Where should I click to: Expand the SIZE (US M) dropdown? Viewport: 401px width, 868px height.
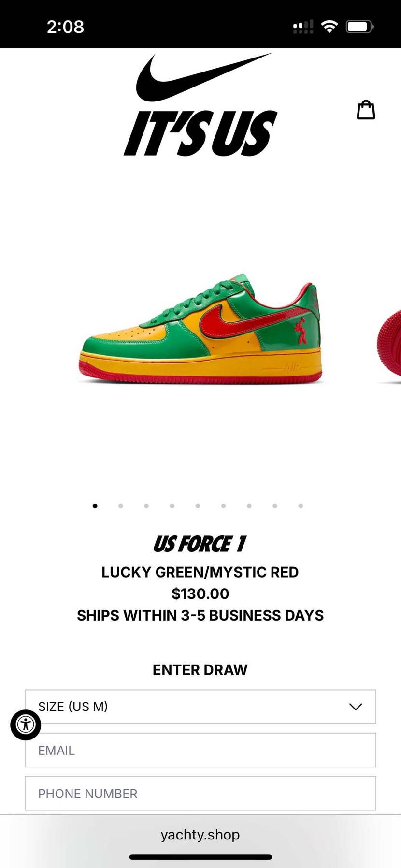[x=200, y=707]
